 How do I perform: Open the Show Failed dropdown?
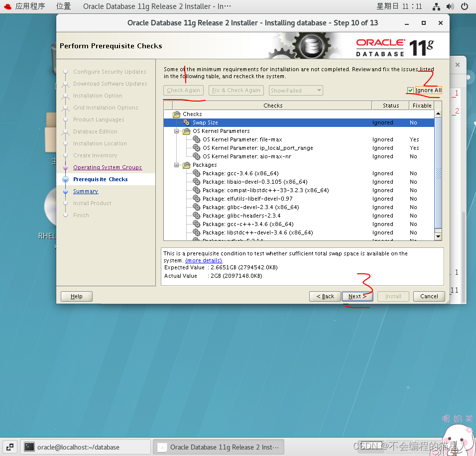coord(296,91)
